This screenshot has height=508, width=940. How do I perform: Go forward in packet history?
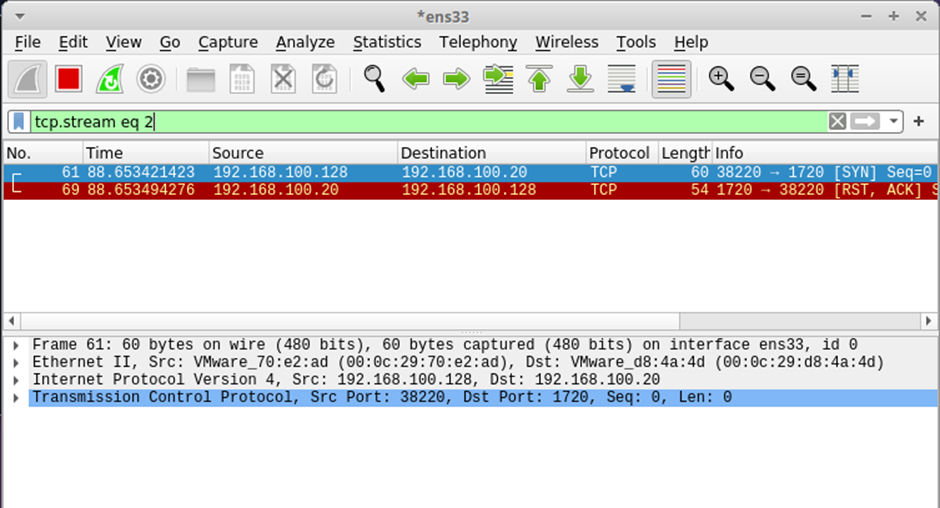click(x=457, y=79)
